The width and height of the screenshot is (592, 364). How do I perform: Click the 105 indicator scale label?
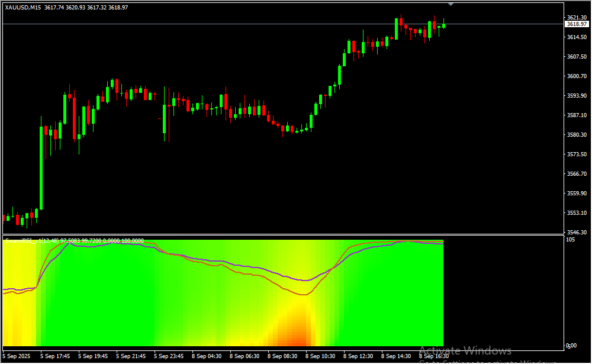tap(571, 240)
